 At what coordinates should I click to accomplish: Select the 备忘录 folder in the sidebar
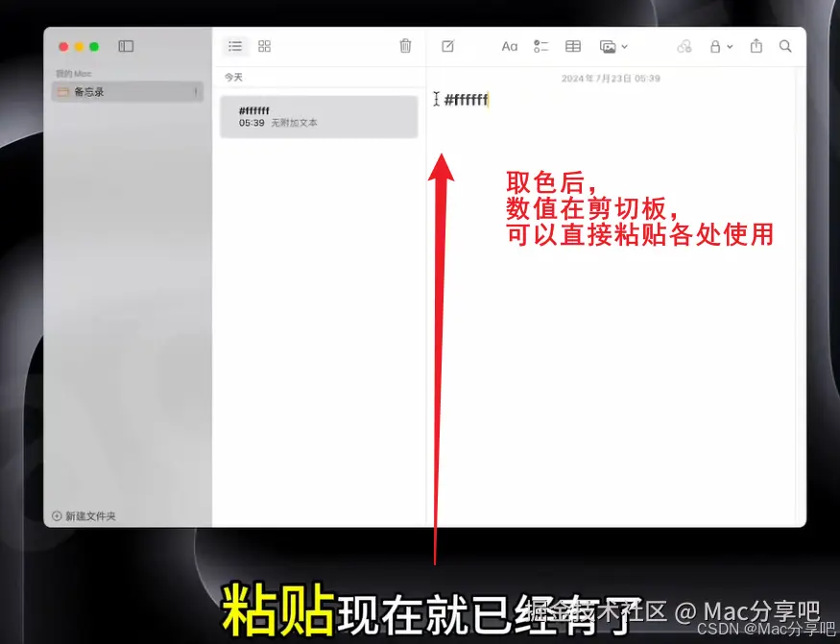click(88, 91)
